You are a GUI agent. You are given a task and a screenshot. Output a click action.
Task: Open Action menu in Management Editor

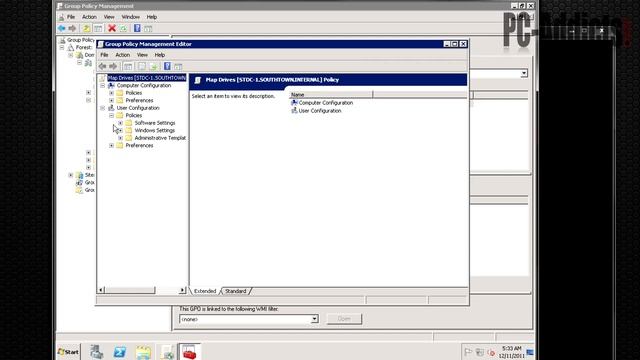pos(122,55)
